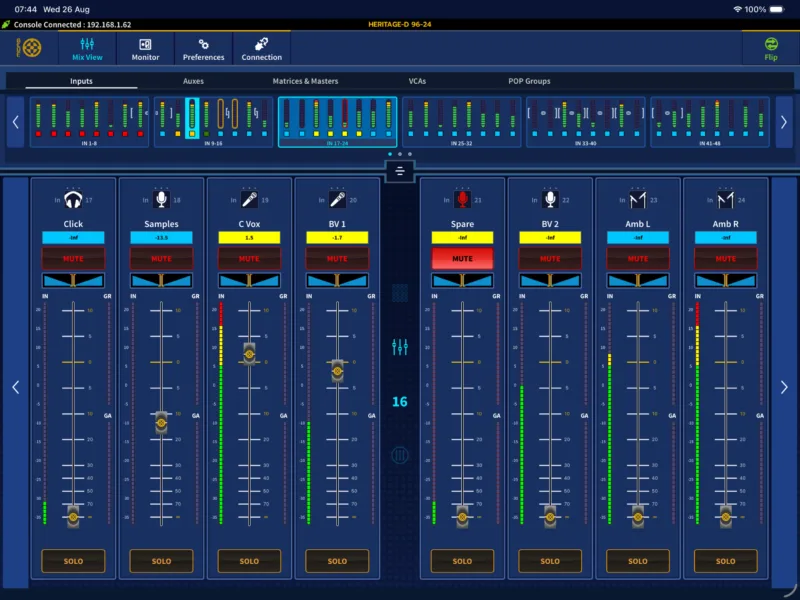Unmute the Spare channel

(462, 259)
